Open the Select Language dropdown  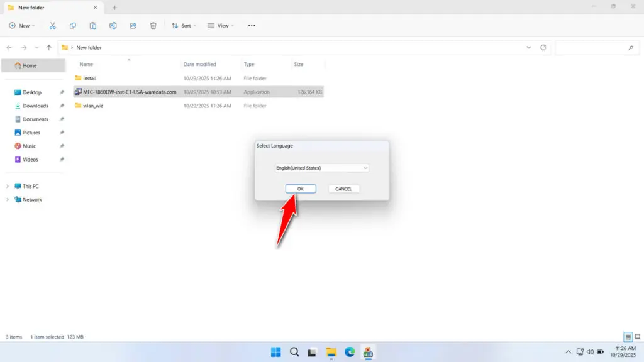[322, 168]
